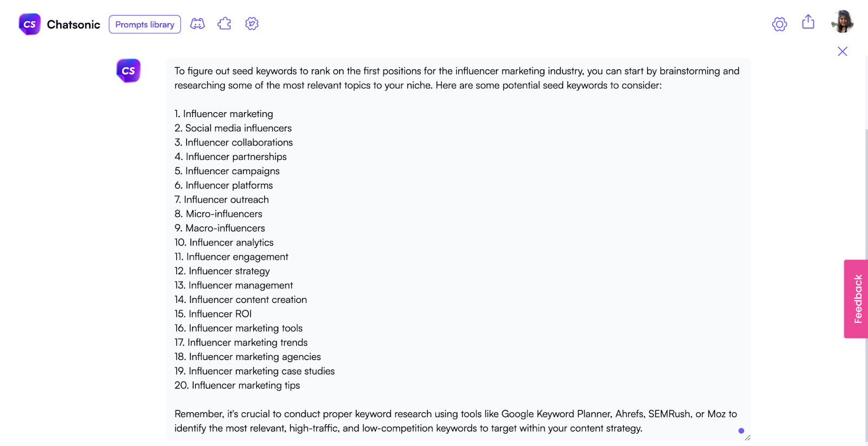Click the purple dot in response box
Screen dimensions: 868x446
pos(741,431)
